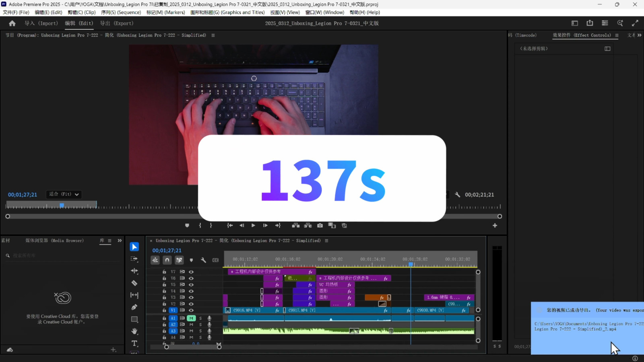Click the playhead timecode 00;01;27;21 in timeline
Viewport: 644px width, 362px height.
(167, 250)
